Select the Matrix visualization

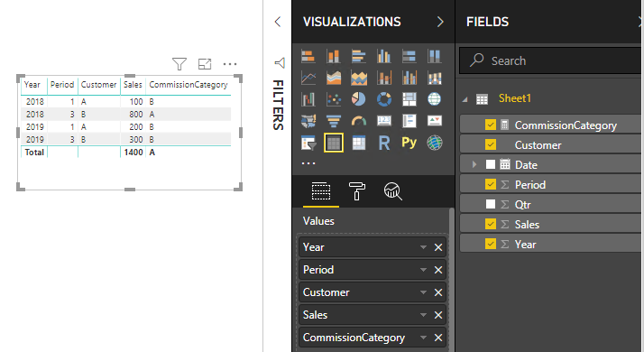click(359, 143)
